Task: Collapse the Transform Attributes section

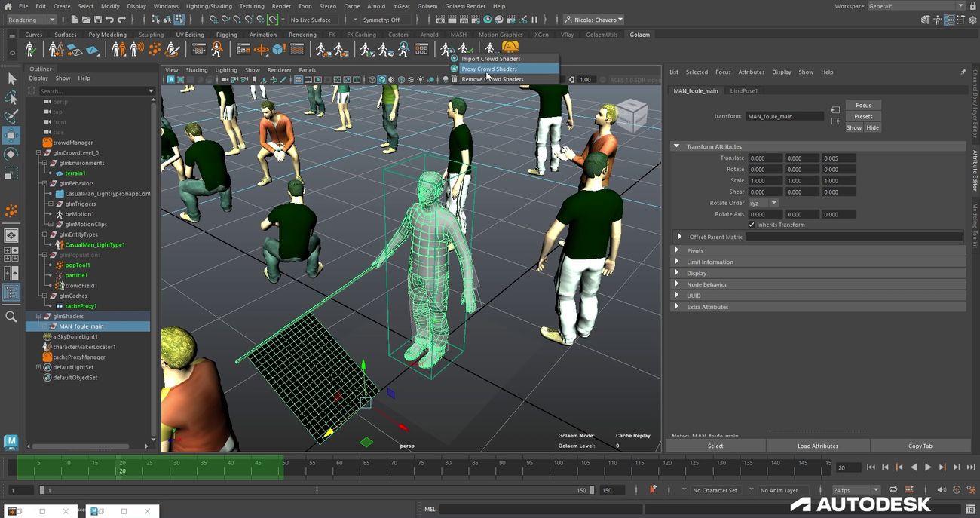Action: pos(676,146)
